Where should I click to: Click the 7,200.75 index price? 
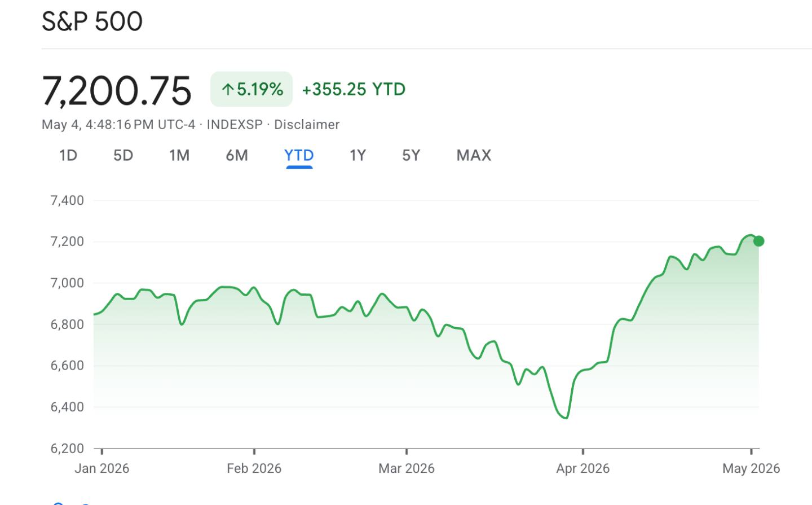click(x=117, y=91)
